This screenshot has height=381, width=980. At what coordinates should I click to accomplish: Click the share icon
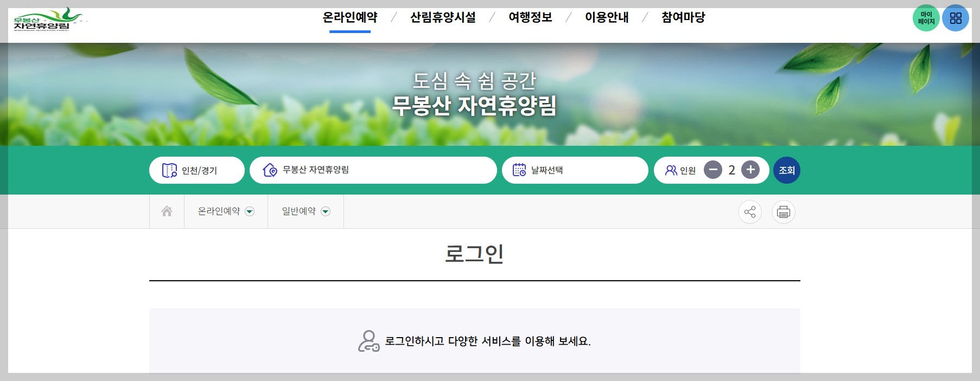[750, 212]
